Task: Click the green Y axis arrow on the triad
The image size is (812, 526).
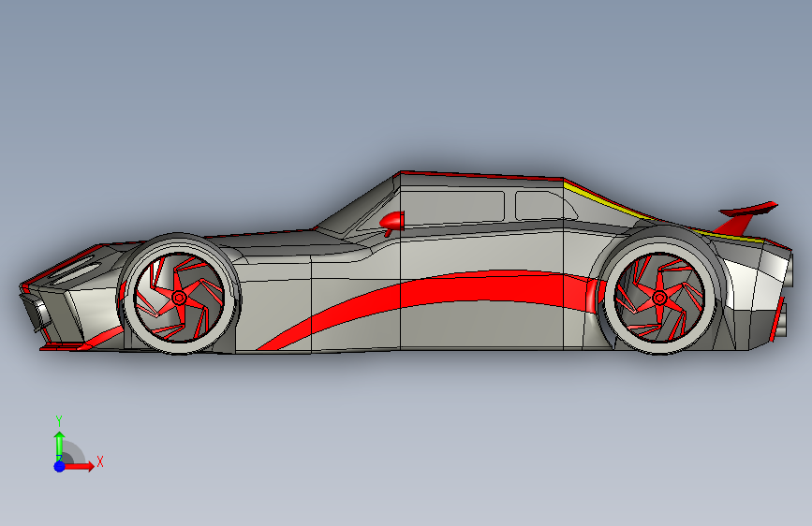Action: (x=60, y=446)
